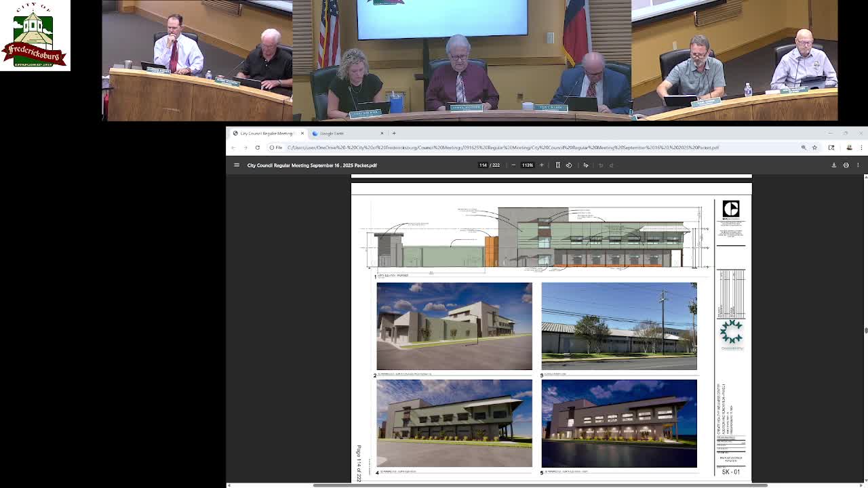Open the PDF more-options three-dot menu
This screenshot has width=868, height=488.
[858, 165]
